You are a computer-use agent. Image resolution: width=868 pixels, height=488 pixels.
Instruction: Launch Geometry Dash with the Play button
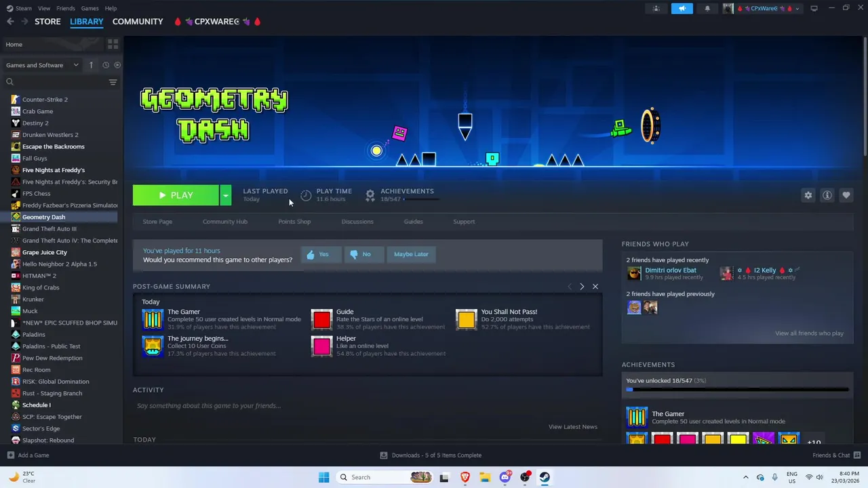[x=176, y=195]
